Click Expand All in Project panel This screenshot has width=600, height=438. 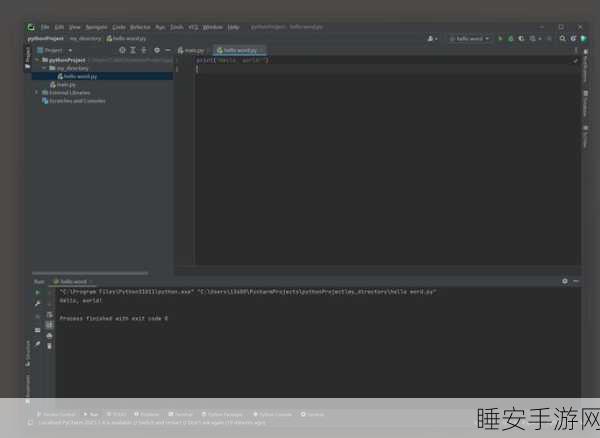tap(133, 50)
